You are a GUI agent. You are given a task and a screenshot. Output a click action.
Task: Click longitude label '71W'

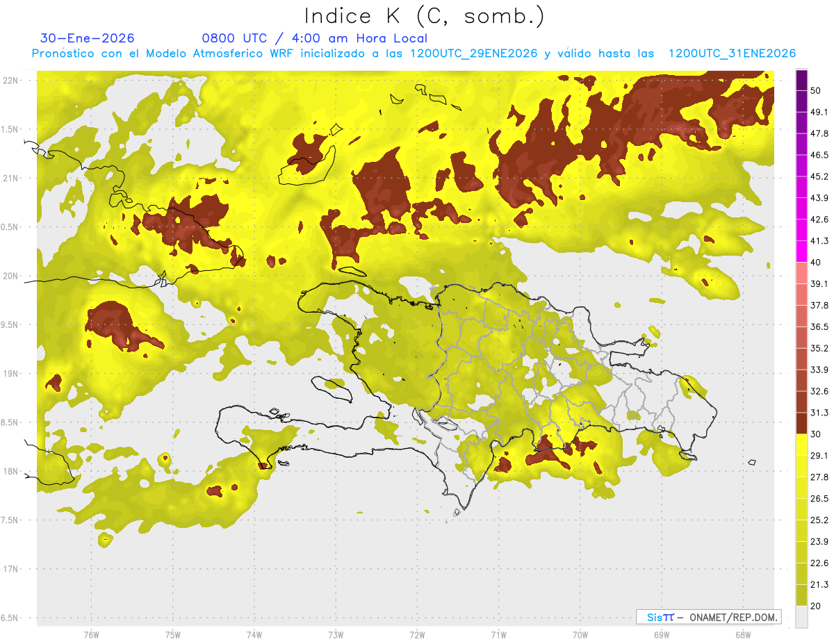(x=498, y=635)
